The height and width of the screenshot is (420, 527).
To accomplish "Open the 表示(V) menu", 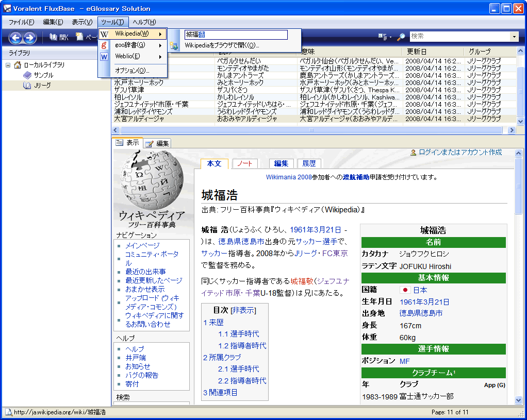I will tap(82, 22).
